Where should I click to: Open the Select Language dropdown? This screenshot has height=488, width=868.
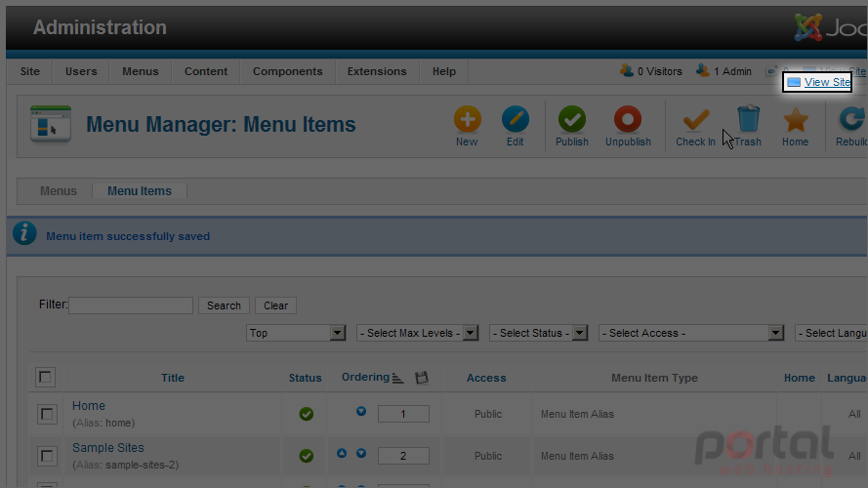point(832,333)
